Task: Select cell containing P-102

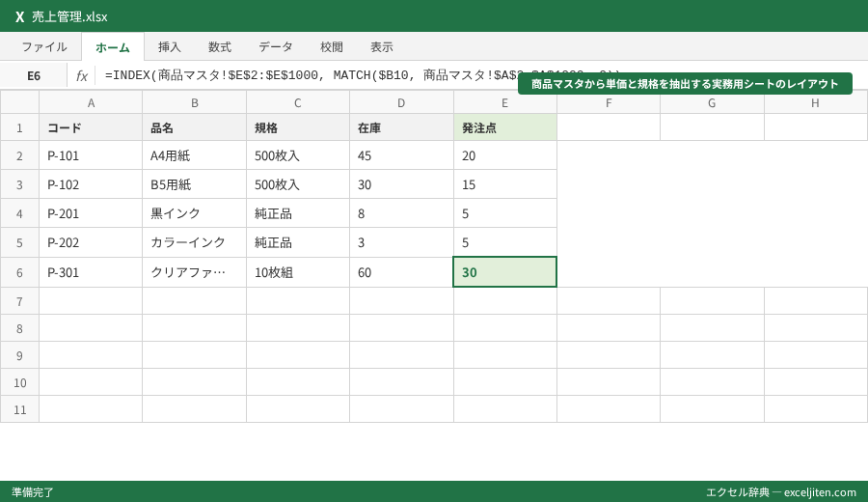Action: [x=91, y=184]
